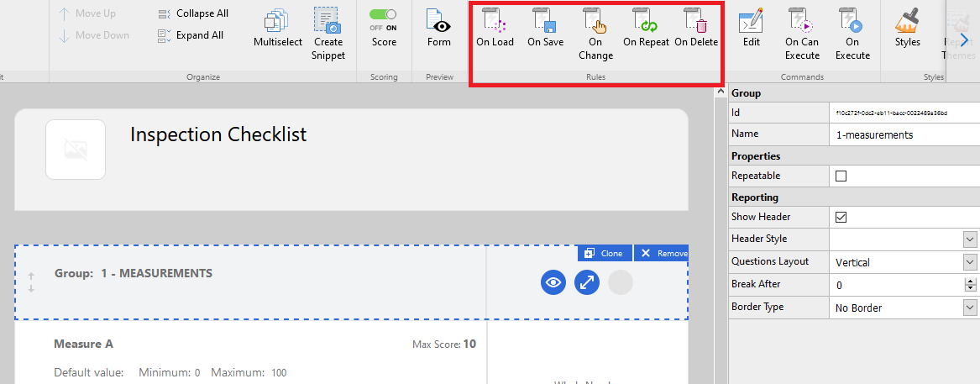Image resolution: width=980 pixels, height=384 pixels.
Task: Expand the Questions Layout dropdown
Action: click(x=970, y=262)
